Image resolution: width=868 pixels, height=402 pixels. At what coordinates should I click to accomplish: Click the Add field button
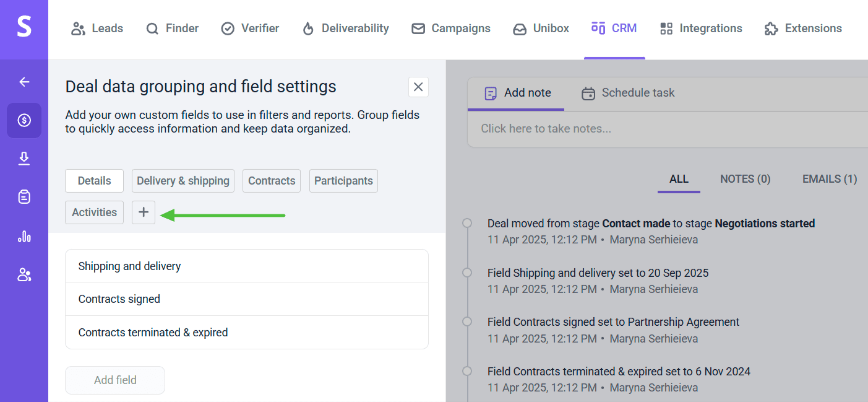[115, 380]
